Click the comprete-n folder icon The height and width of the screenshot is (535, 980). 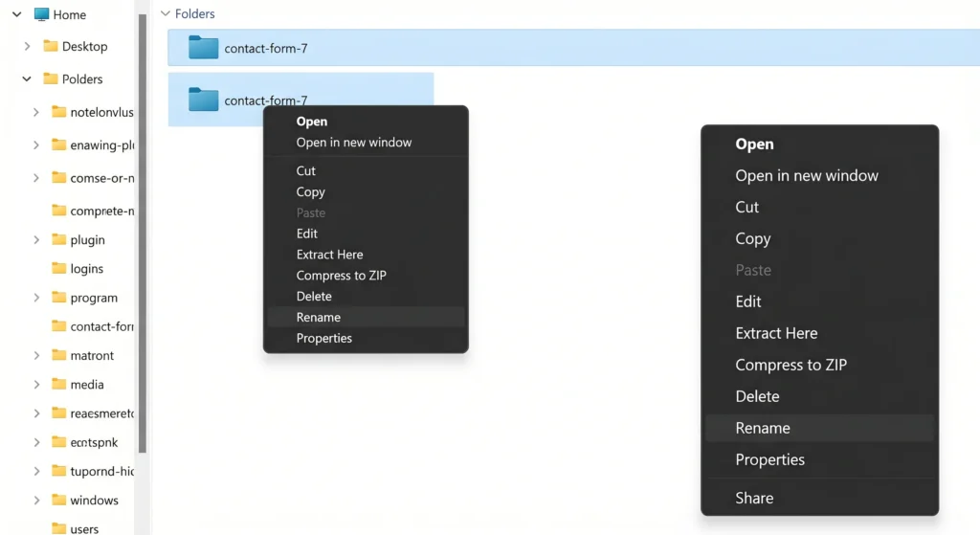(x=58, y=211)
